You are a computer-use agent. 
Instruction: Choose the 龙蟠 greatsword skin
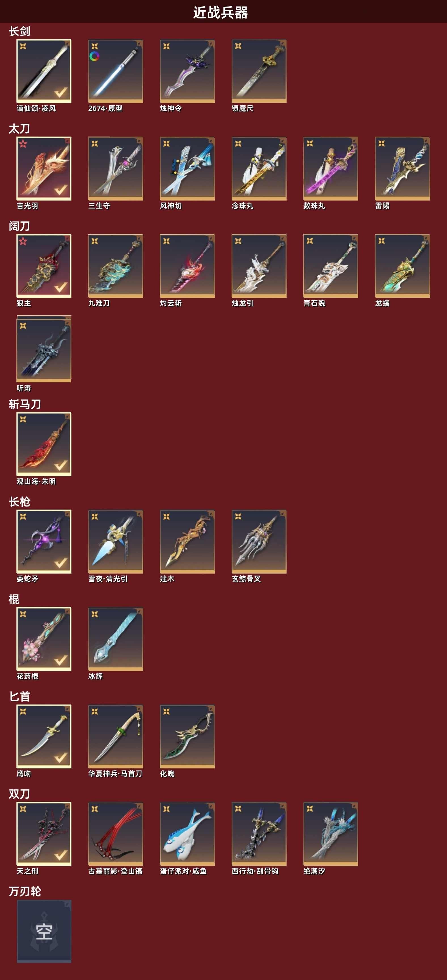[402, 266]
